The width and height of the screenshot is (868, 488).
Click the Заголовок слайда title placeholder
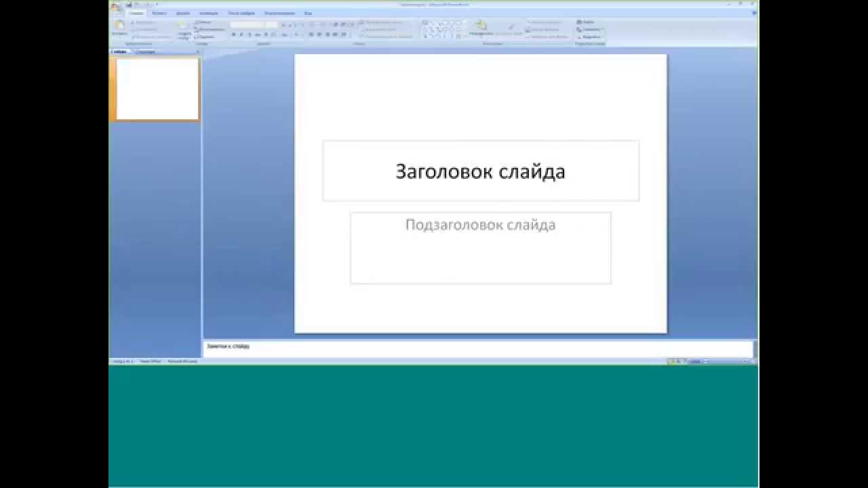(481, 171)
